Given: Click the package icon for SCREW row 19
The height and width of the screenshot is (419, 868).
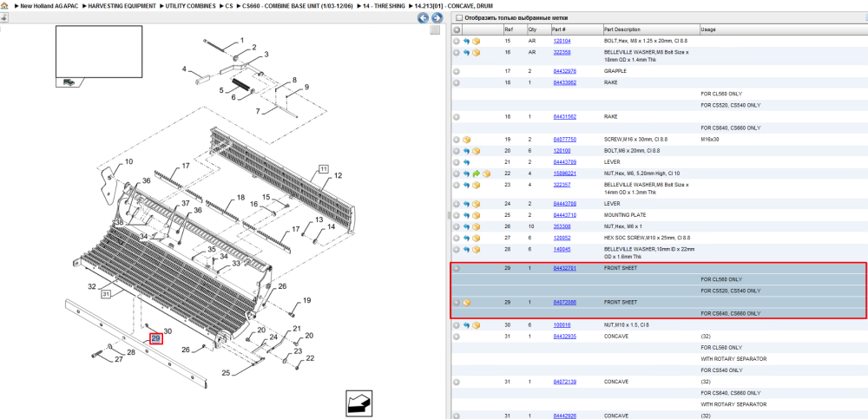Looking at the screenshot, I should (x=467, y=140).
